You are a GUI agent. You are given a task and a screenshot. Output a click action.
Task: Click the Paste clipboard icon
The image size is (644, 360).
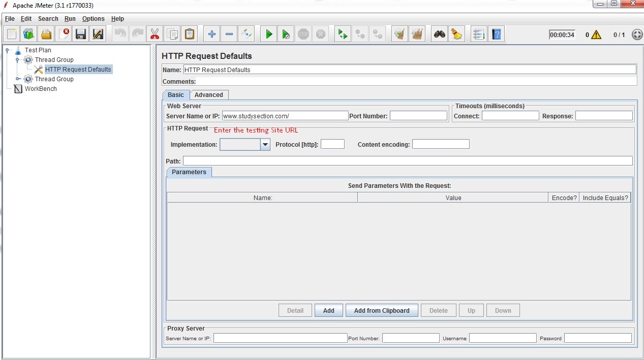pos(190,35)
